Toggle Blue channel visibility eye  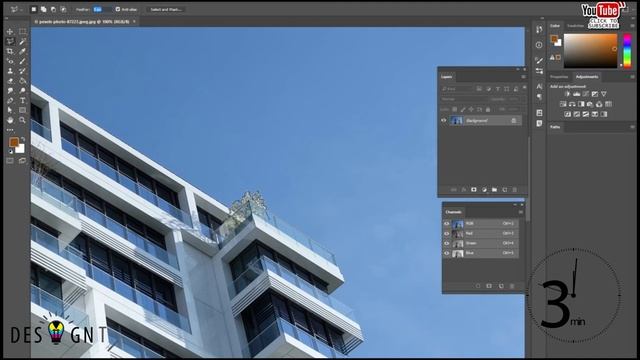click(447, 253)
